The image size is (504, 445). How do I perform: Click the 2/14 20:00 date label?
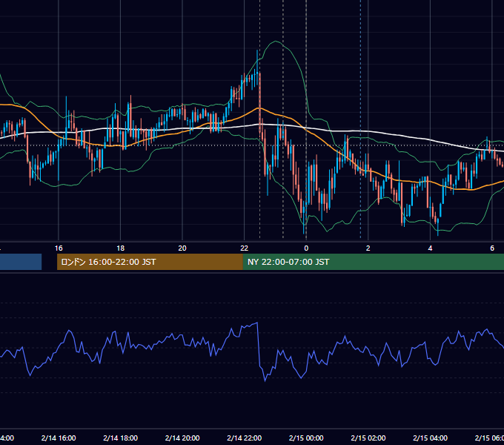tap(182, 438)
